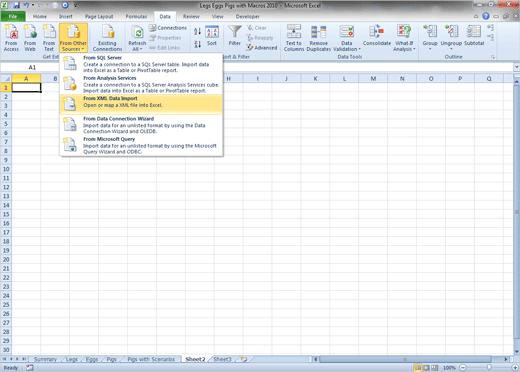The width and height of the screenshot is (520, 372).
Task: Import data using From Text icon
Action: tap(49, 38)
